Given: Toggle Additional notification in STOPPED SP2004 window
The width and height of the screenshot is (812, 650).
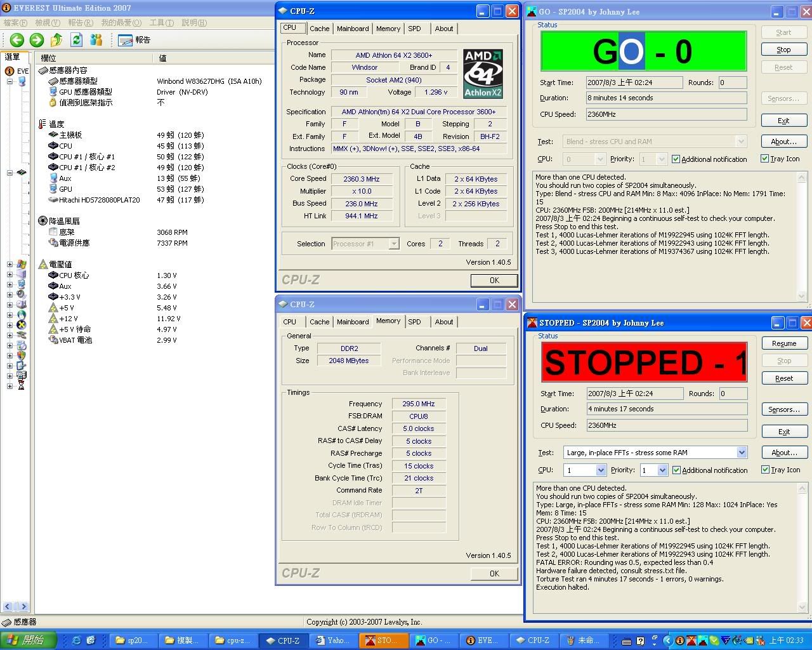Looking at the screenshot, I should 676,470.
